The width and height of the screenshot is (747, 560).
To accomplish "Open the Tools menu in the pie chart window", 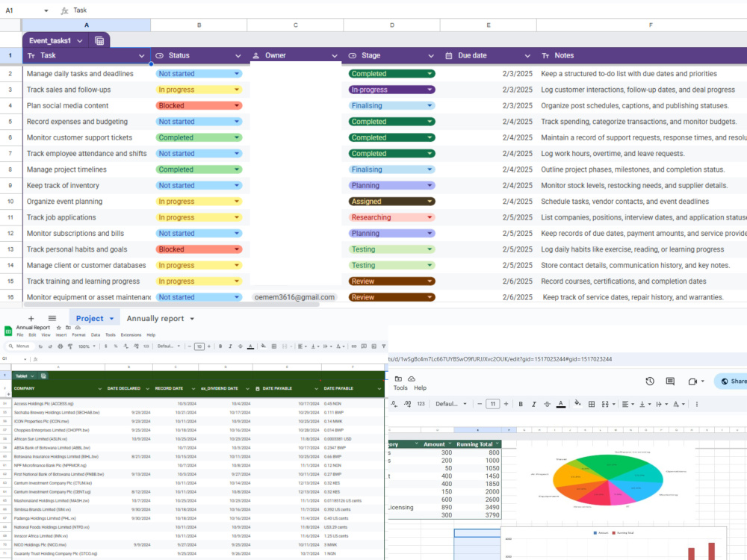I will (400, 388).
